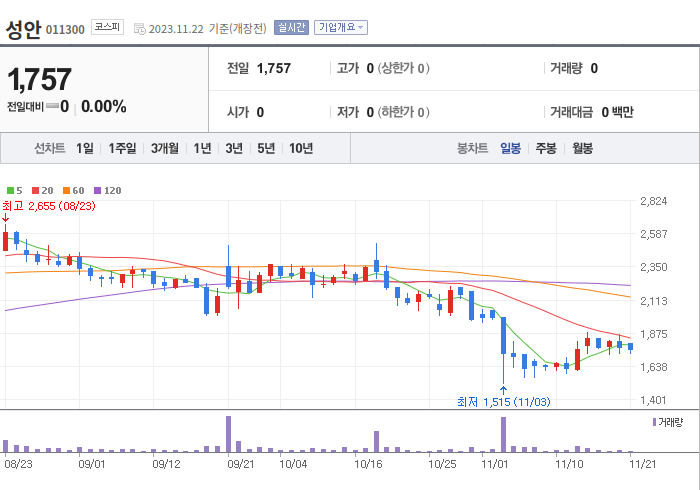Click the 고가 0 (상한가 0) text
The height and width of the screenshot is (490, 700).
pyautogui.click(x=383, y=68)
